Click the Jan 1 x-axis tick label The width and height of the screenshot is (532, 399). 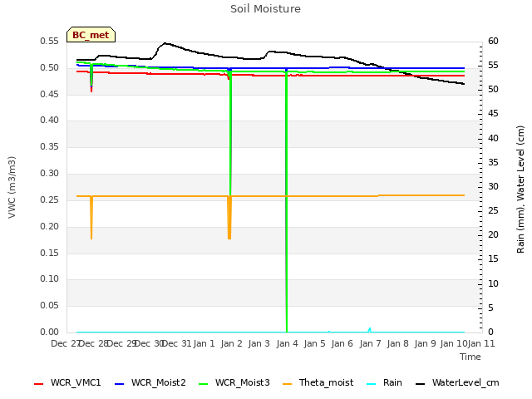pyautogui.click(x=204, y=343)
